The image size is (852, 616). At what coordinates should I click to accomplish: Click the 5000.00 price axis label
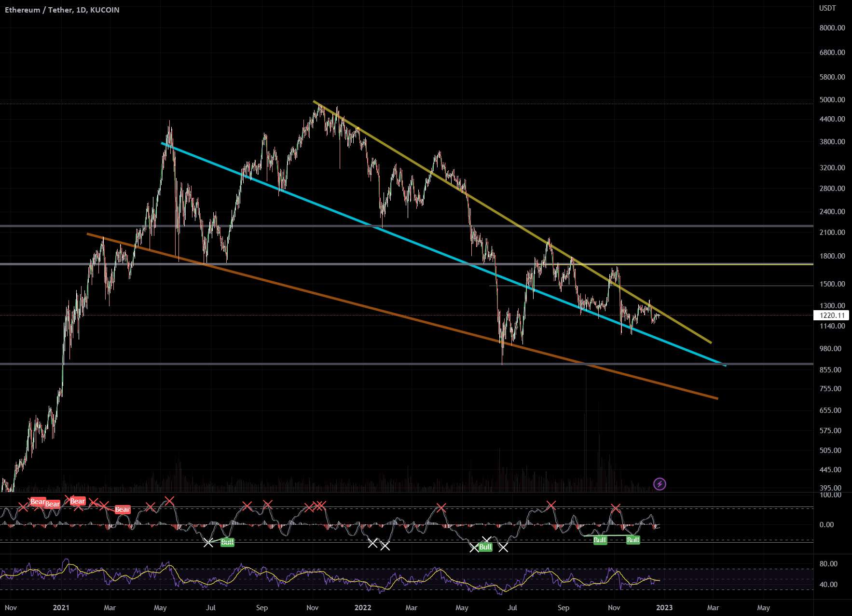(x=832, y=100)
